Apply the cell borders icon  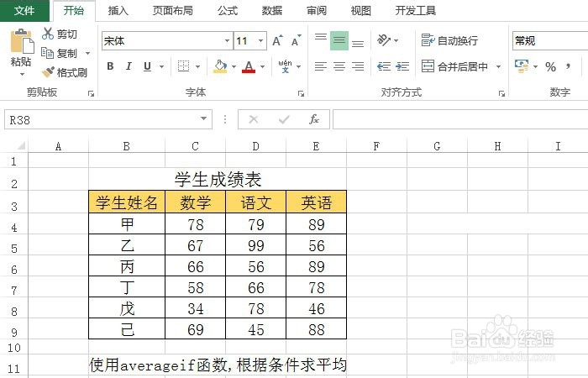(183, 66)
